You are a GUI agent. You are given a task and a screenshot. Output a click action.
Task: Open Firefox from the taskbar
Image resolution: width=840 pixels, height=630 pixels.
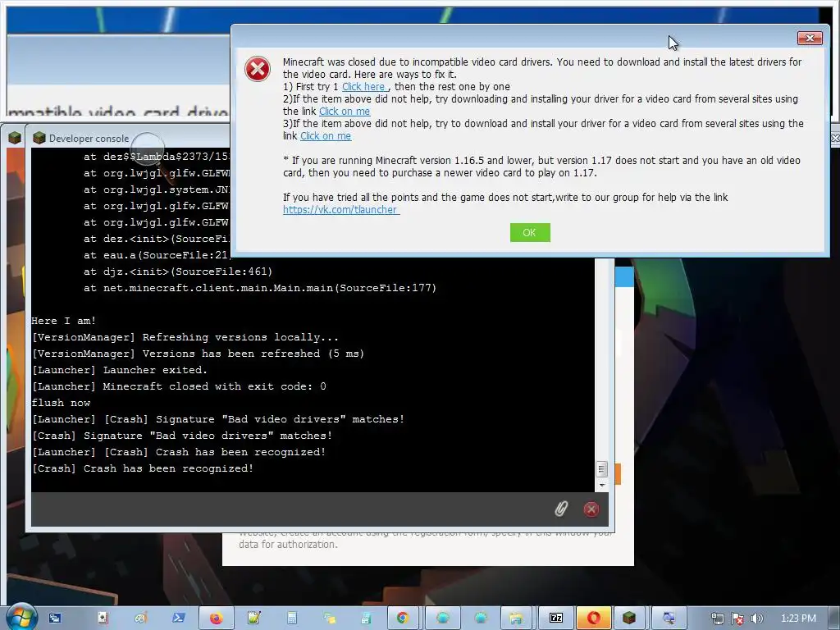coord(217,619)
